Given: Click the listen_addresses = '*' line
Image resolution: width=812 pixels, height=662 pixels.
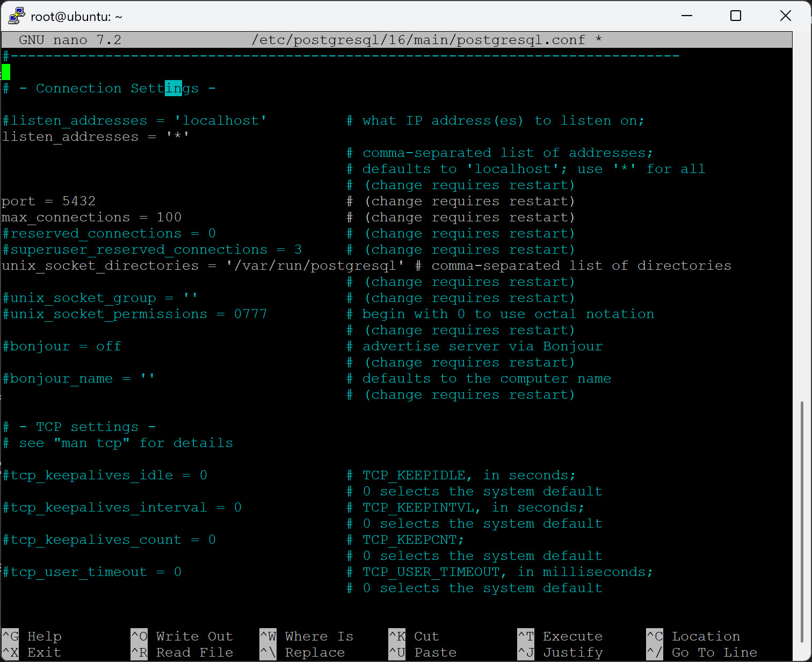Looking at the screenshot, I should click(x=94, y=136).
